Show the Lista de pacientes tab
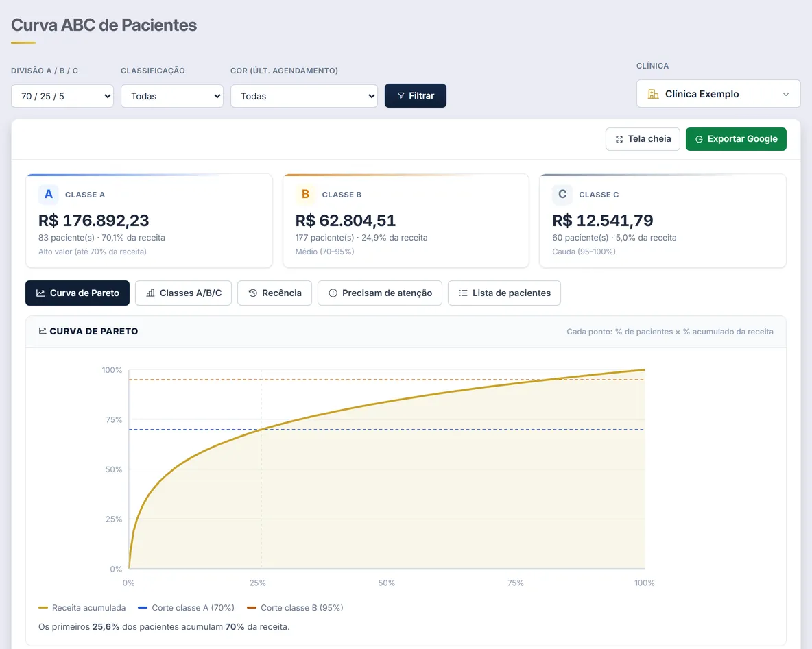 [x=504, y=293]
